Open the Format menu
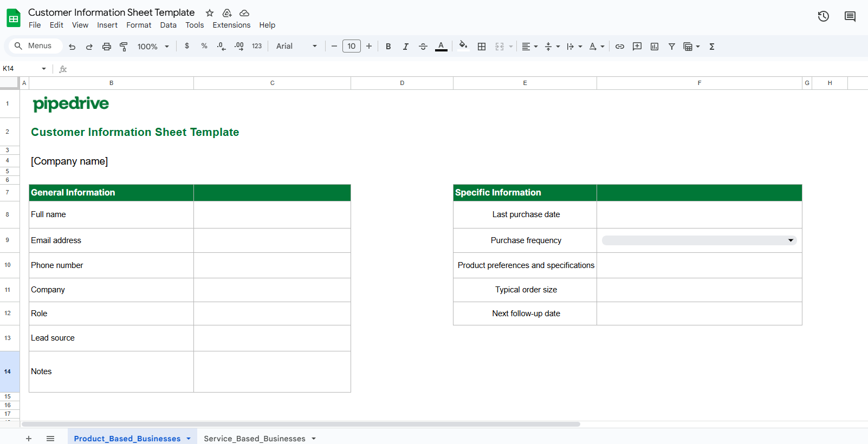Screen dimensions: 868x444 [139, 25]
